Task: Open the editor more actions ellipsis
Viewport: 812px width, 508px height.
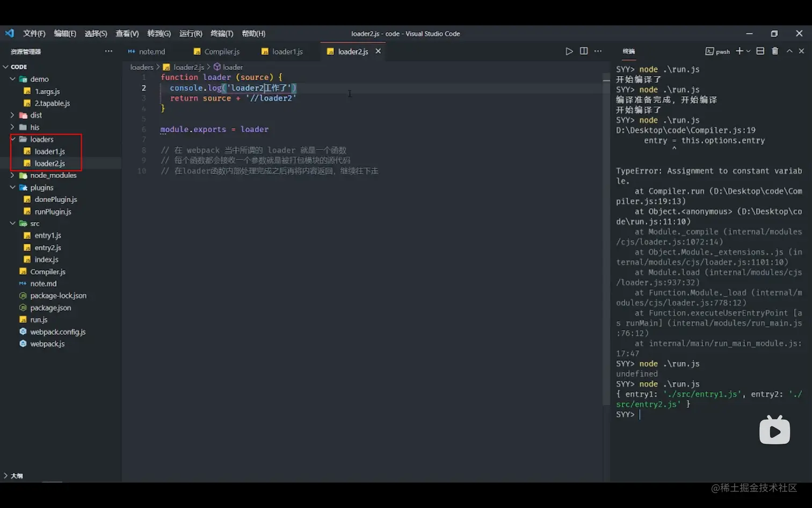Action: (598, 51)
